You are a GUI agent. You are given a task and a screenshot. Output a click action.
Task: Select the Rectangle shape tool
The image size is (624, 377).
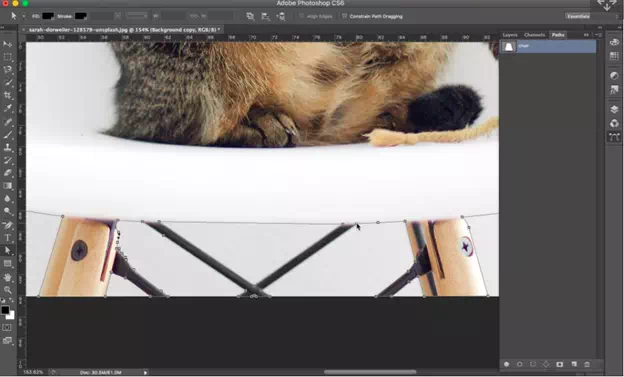(8, 264)
